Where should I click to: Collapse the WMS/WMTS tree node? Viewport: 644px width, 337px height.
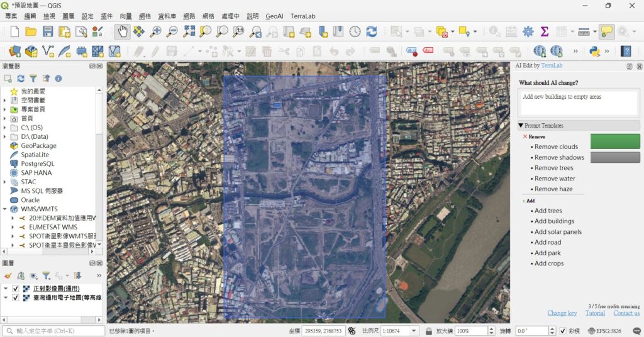(4, 209)
